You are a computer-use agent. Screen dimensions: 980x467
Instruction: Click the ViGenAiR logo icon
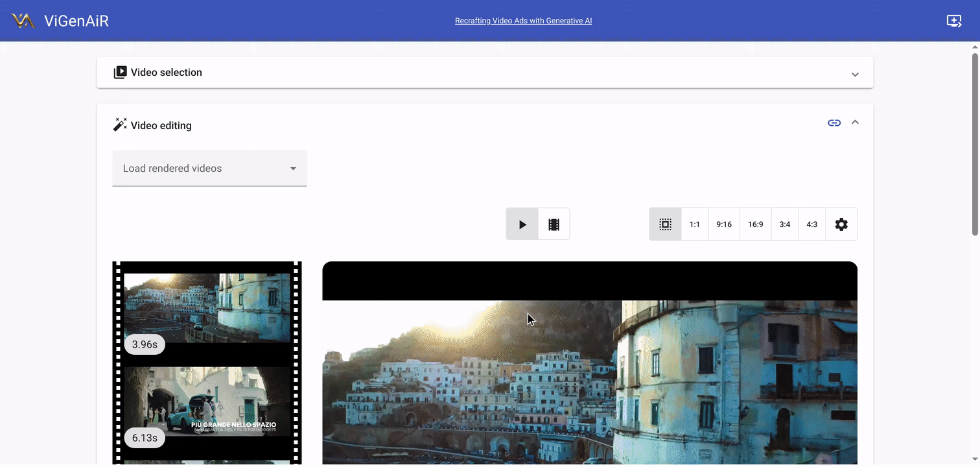[x=23, y=21]
